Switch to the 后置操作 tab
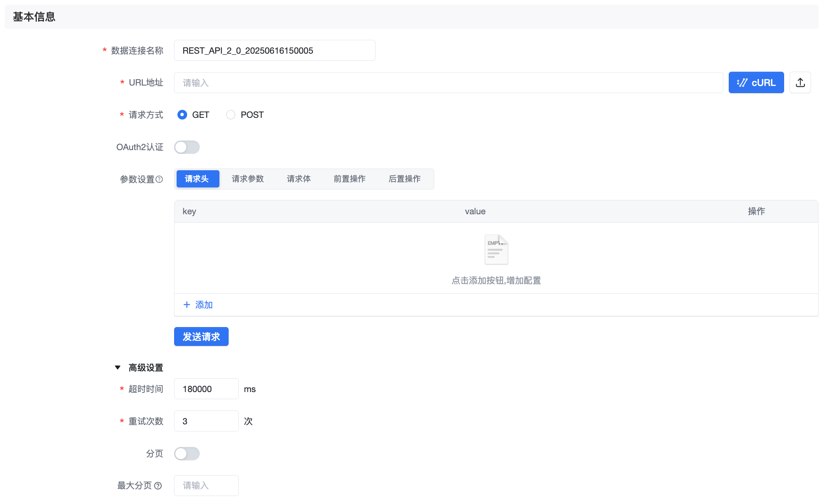Viewport: 829px width, 504px height. coord(404,179)
